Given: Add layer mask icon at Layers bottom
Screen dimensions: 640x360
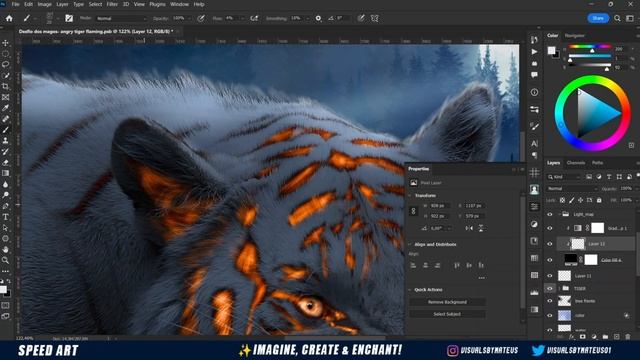Looking at the screenshot, I should pos(582,337).
